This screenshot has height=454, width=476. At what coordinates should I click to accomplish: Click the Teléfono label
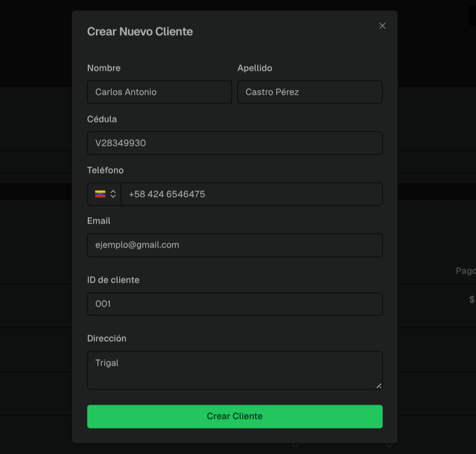click(105, 170)
